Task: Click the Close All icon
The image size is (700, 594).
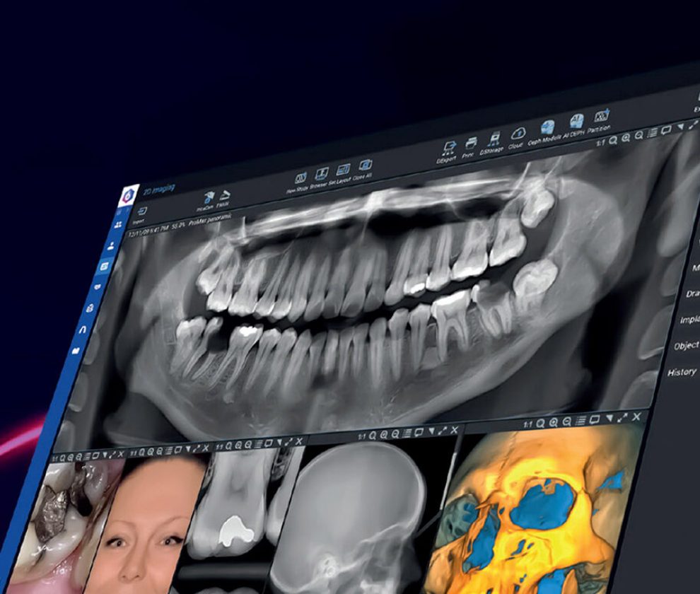Action: [x=365, y=166]
